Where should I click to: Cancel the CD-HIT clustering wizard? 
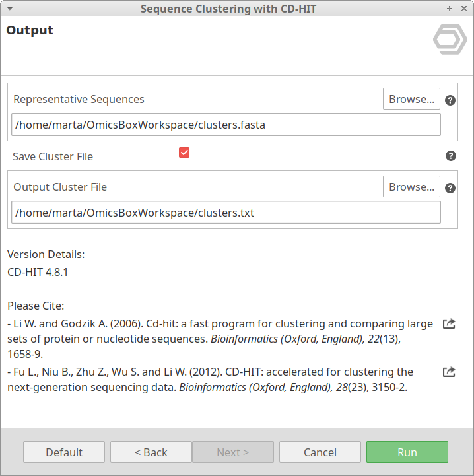pyautogui.click(x=320, y=452)
